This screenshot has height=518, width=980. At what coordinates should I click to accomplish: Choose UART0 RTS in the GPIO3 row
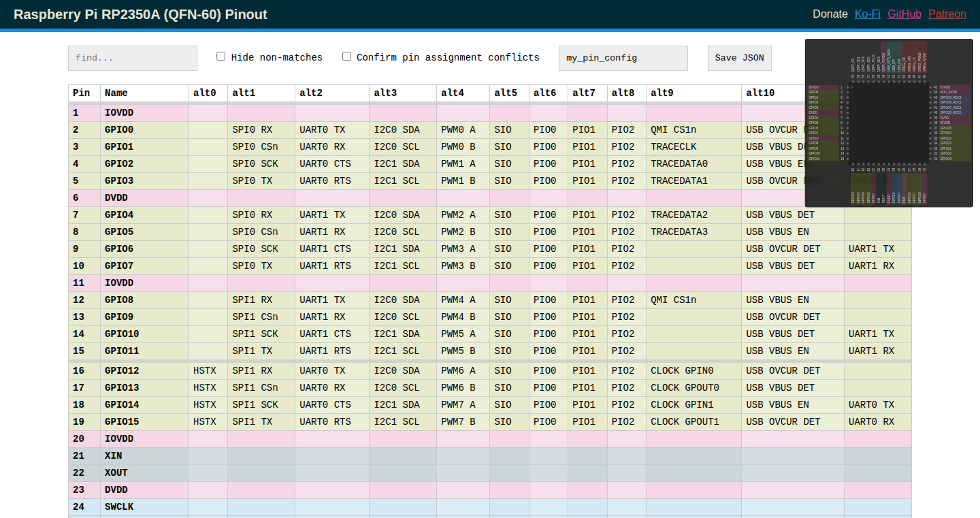click(332, 181)
